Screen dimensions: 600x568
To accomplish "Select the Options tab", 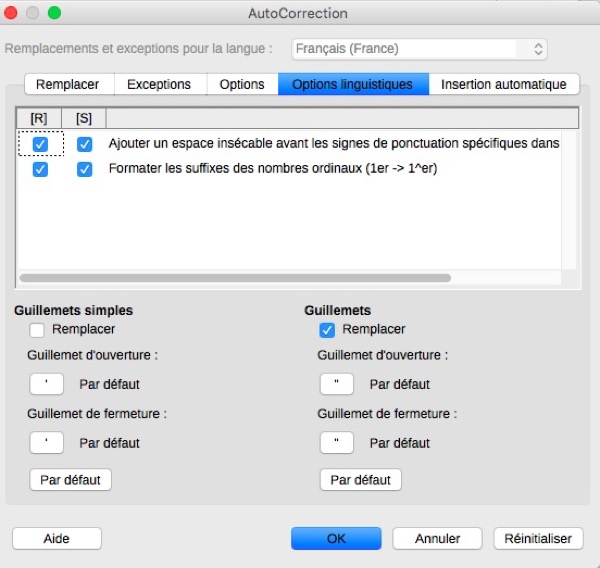I will click(x=242, y=85).
